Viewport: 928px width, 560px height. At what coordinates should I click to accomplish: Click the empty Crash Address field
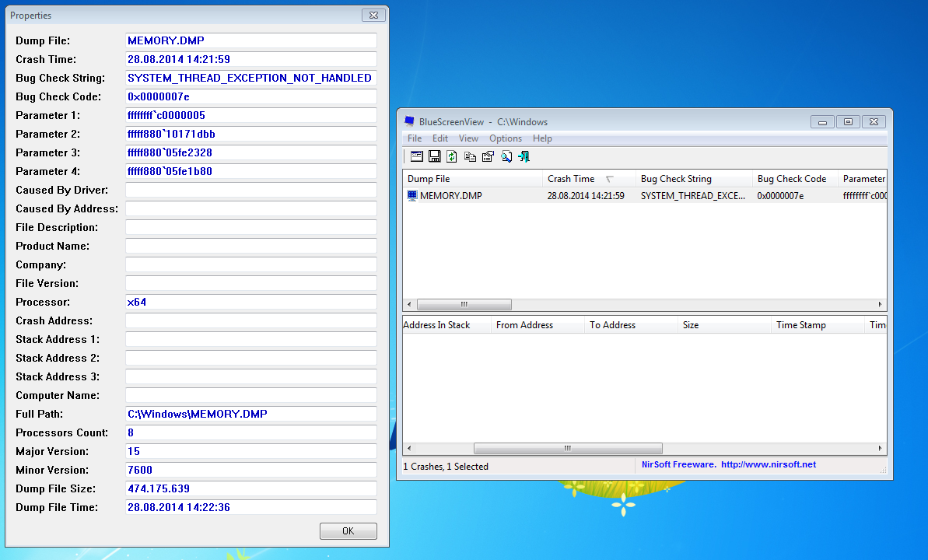pos(251,320)
